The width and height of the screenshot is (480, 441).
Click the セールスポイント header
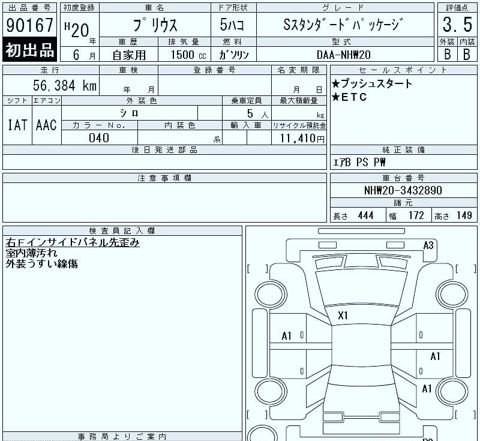pos(403,70)
